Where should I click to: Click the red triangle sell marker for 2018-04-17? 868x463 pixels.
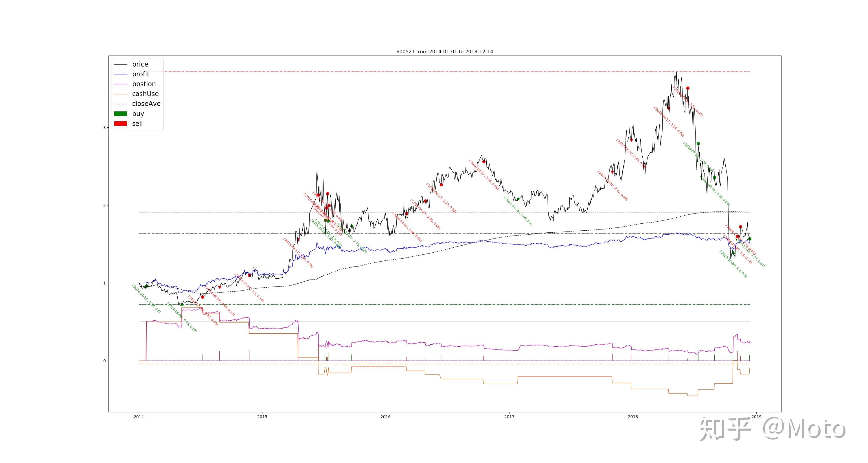(669, 109)
